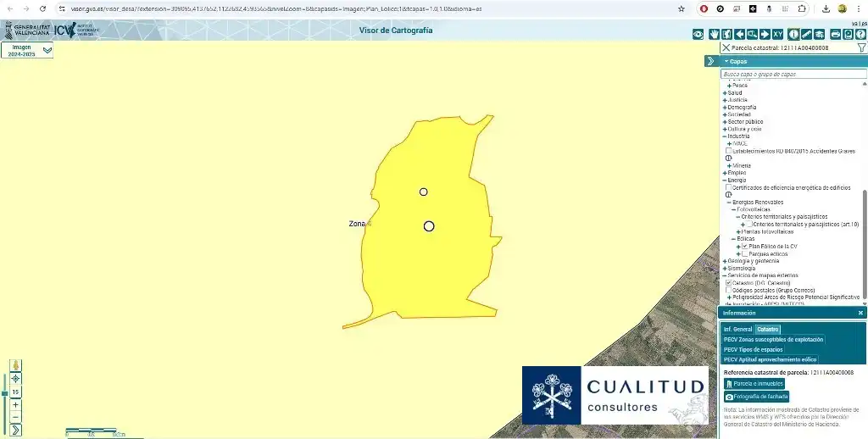
Task: Click the zoom level slider handle
Action: coord(5,393)
